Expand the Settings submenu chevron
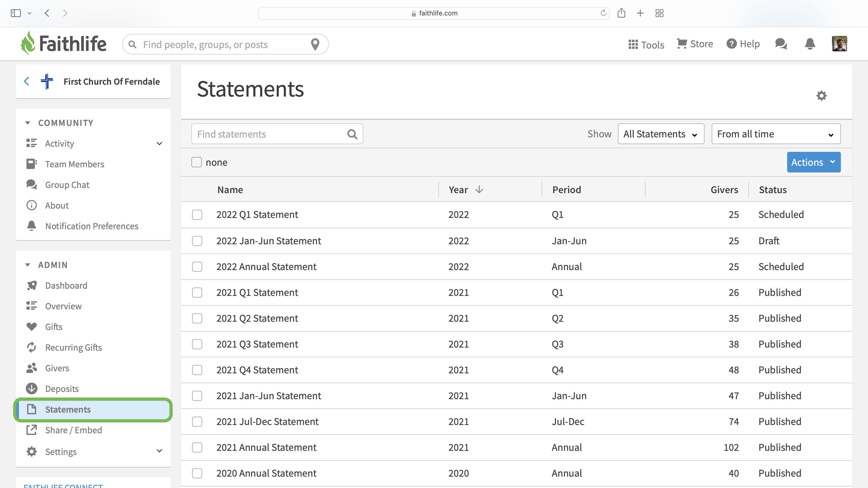This screenshot has height=488, width=868. click(x=159, y=451)
